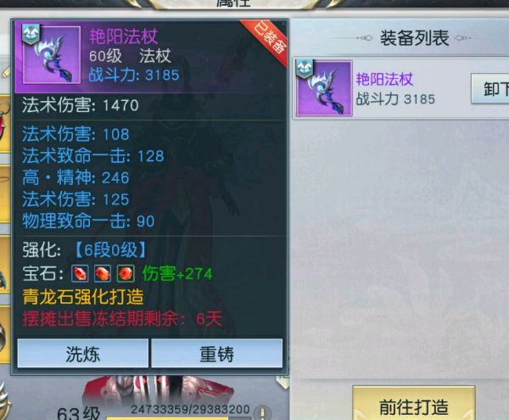Click the staff icon in the item tooltip
Image resolution: width=509 pixels, height=420 pixels.
(51, 55)
